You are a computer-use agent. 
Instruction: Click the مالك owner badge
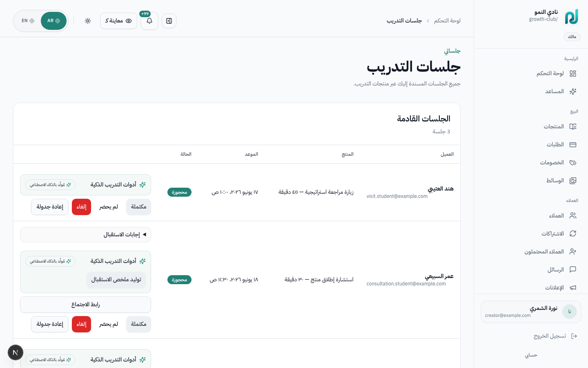click(572, 37)
